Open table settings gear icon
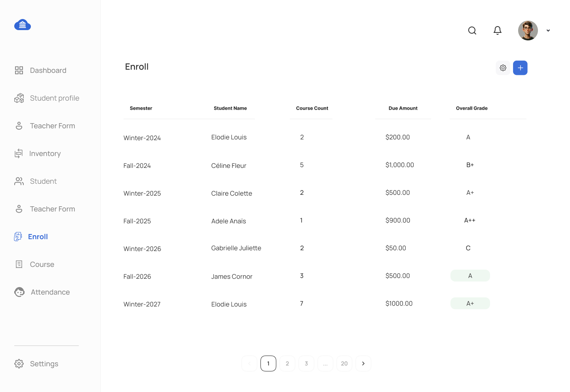 coord(503,68)
